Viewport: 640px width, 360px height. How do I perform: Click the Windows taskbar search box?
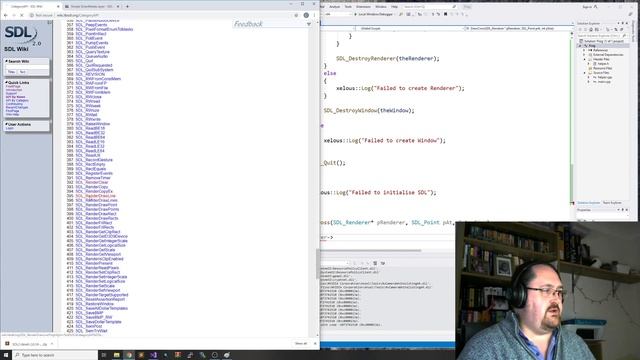coord(56,355)
